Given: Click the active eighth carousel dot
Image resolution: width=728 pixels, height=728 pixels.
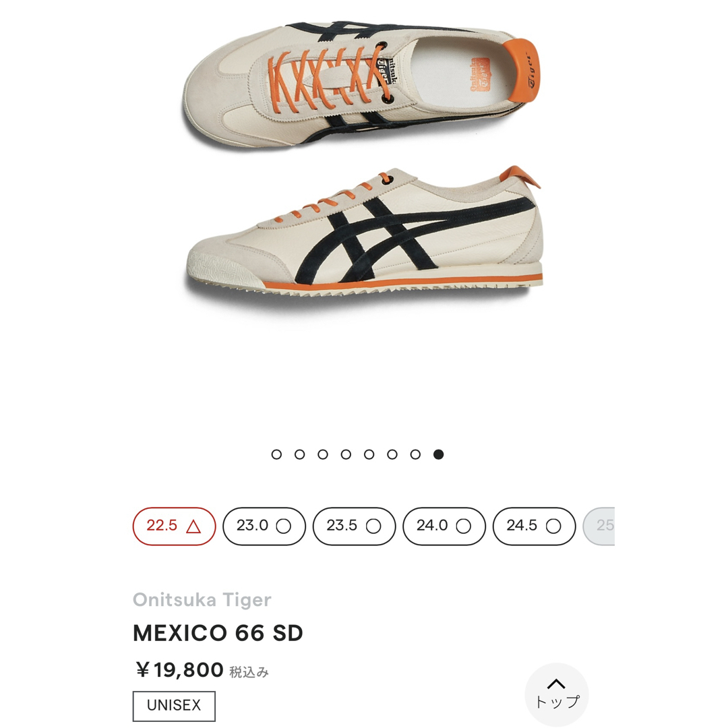Looking at the screenshot, I should click(438, 454).
